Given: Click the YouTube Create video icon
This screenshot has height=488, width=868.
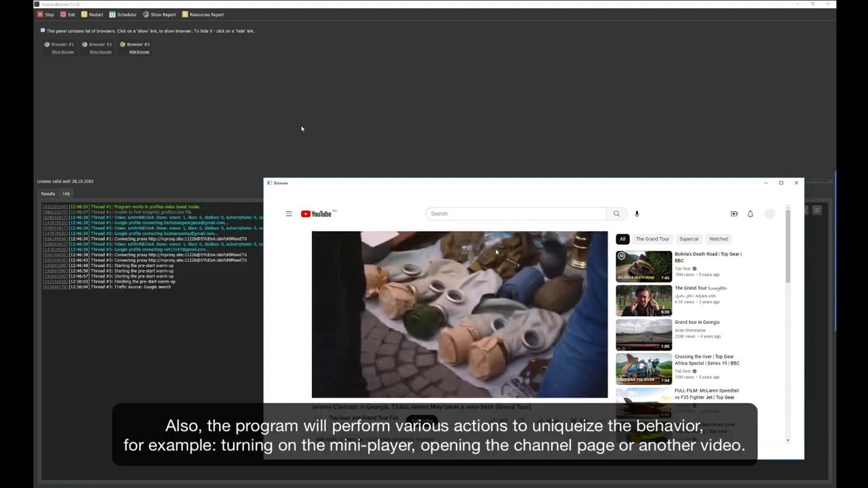Looking at the screenshot, I should click(x=734, y=213).
